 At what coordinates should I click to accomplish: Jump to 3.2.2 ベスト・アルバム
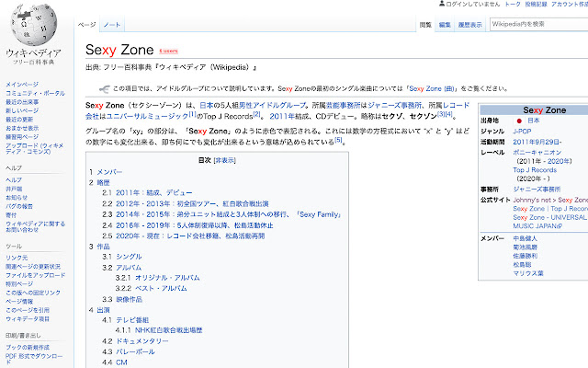pyautogui.click(x=161, y=289)
